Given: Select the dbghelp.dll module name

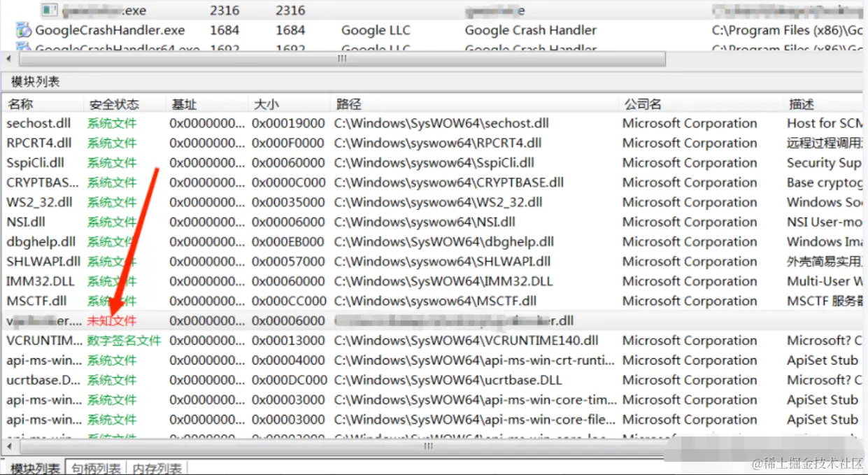Looking at the screenshot, I should 41,242.
